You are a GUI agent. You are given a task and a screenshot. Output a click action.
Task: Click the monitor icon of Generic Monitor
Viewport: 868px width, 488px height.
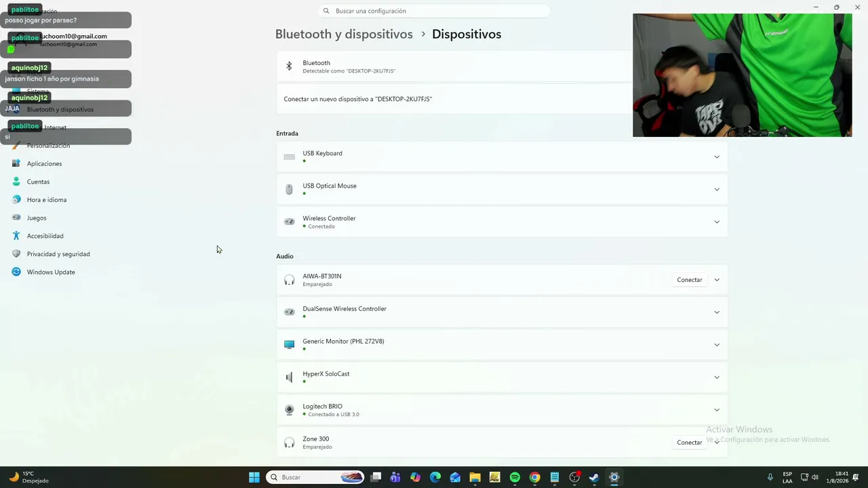[x=290, y=344]
